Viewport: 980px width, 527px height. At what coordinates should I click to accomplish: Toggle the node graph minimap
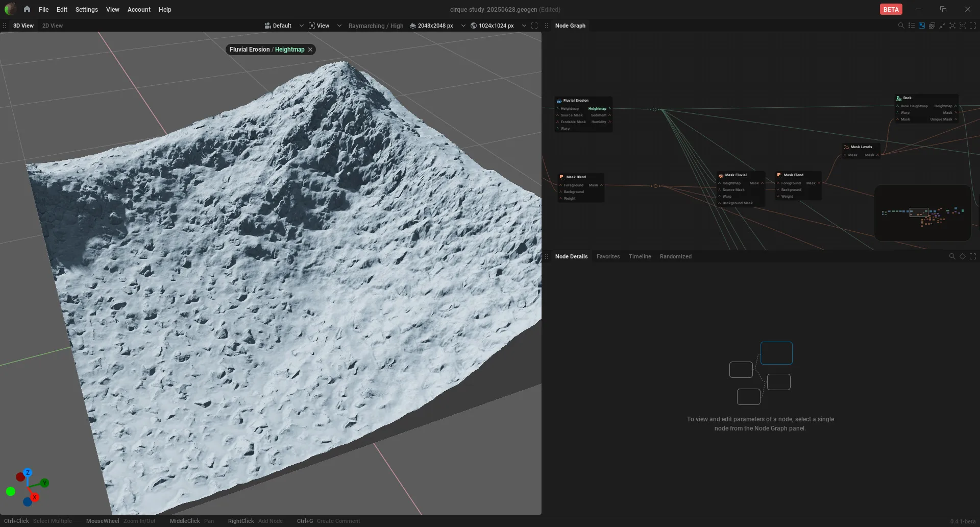(x=921, y=26)
